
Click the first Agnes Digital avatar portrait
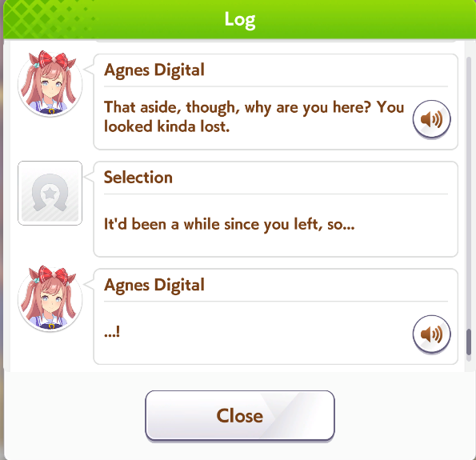tap(50, 84)
